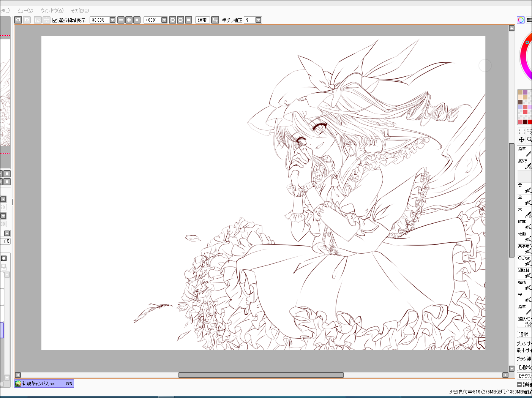Flip the canvas horizontally

tap(215, 20)
